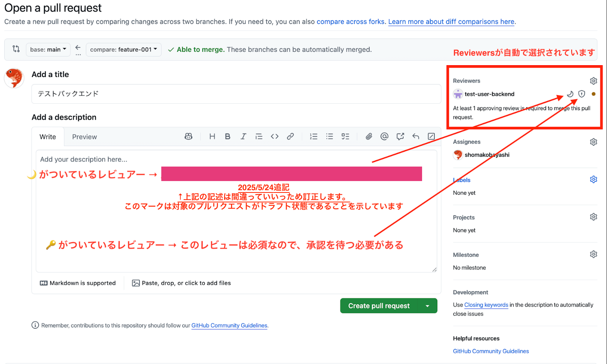607x364 pixels.
Task: Click the test-user-backend reviewer name
Action: tap(490, 94)
